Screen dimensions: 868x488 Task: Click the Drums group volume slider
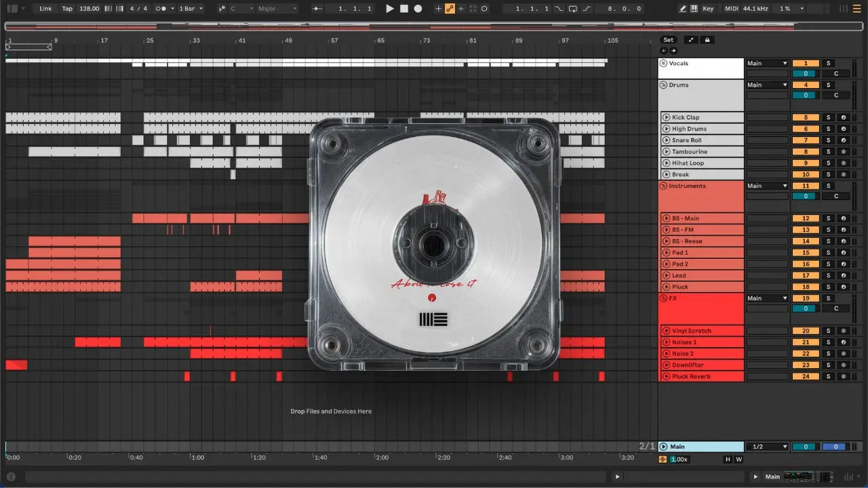coord(806,96)
